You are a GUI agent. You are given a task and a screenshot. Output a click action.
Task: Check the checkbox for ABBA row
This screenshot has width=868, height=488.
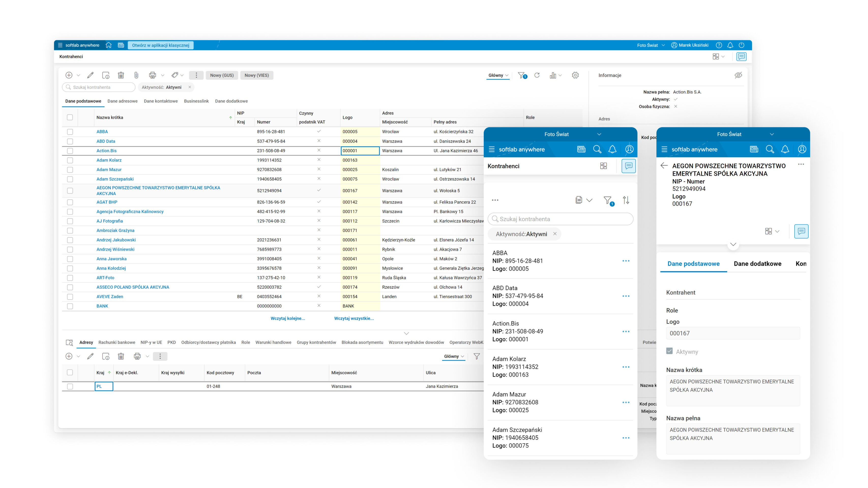point(70,132)
